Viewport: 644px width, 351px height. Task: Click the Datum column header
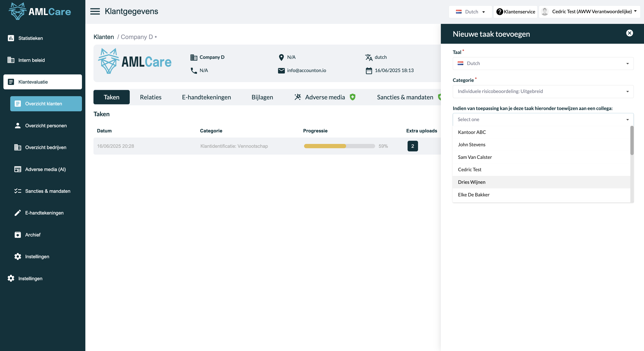104,131
